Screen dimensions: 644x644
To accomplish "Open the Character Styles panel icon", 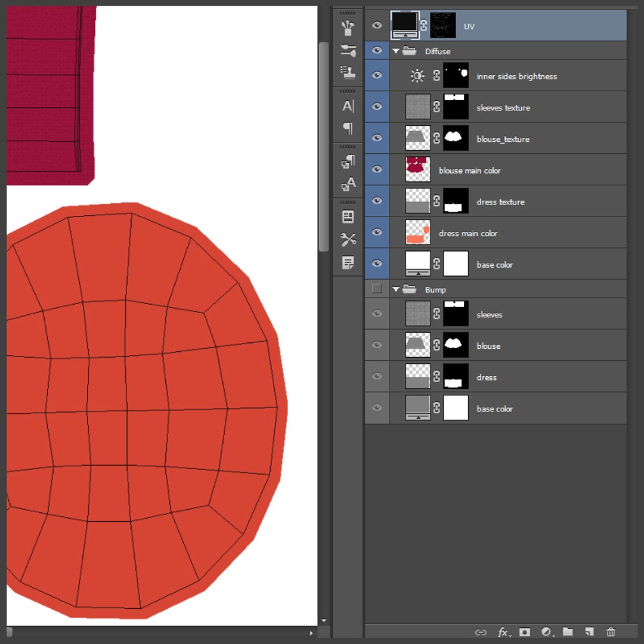I will (348, 184).
